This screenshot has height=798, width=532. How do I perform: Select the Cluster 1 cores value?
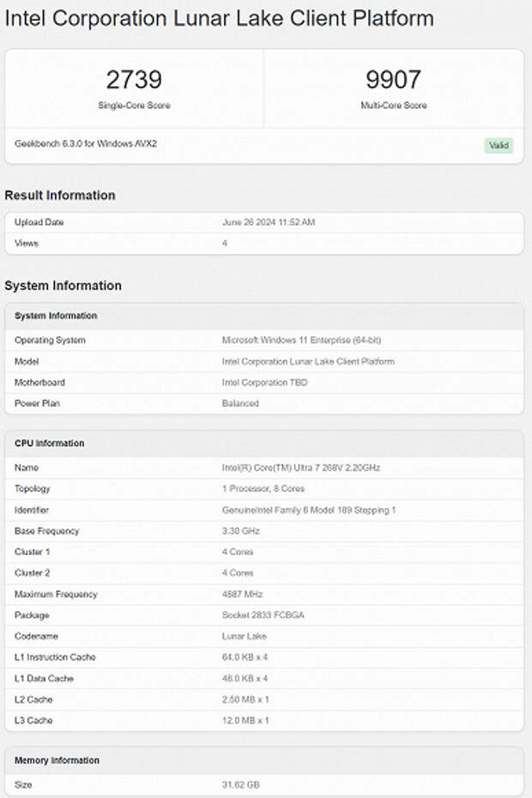click(x=237, y=552)
